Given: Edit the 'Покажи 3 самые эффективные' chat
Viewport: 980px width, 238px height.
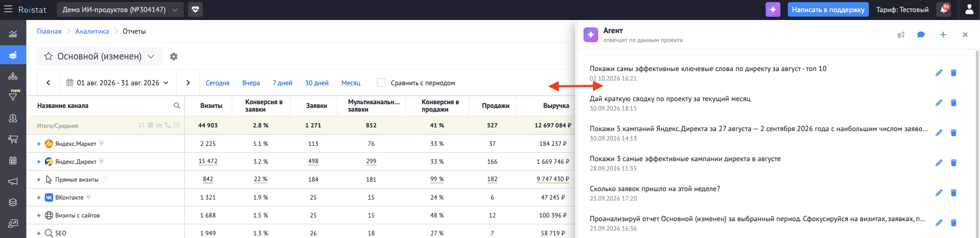Looking at the screenshot, I should (x=939, y=163).
